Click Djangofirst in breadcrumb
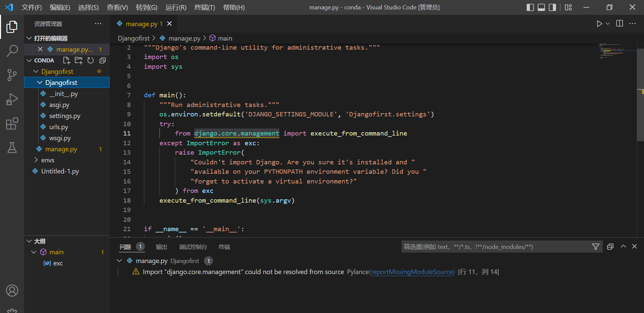The image size is (644, 313). pyautogui.click(x=133, y=38)
